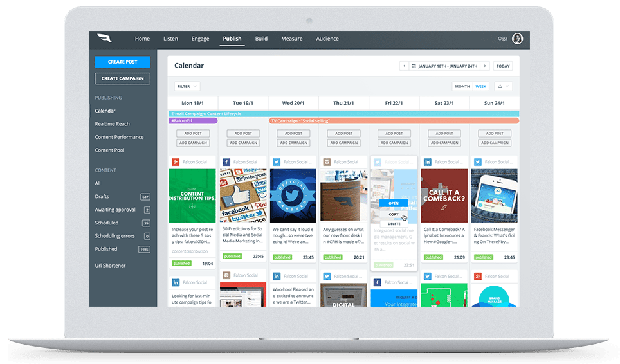The image size is (620, 364).
Task: Select Copy in the post context menu
Action: [394, 214]
